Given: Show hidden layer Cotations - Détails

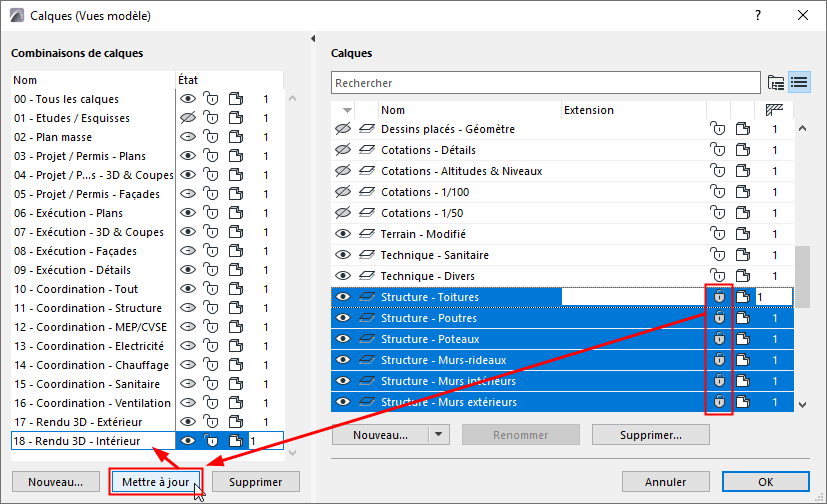Looking at the screenshot, I should click(x=343, y=150).
